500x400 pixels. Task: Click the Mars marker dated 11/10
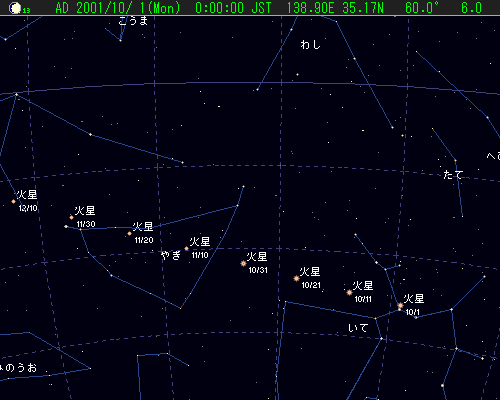coord(186,248)
